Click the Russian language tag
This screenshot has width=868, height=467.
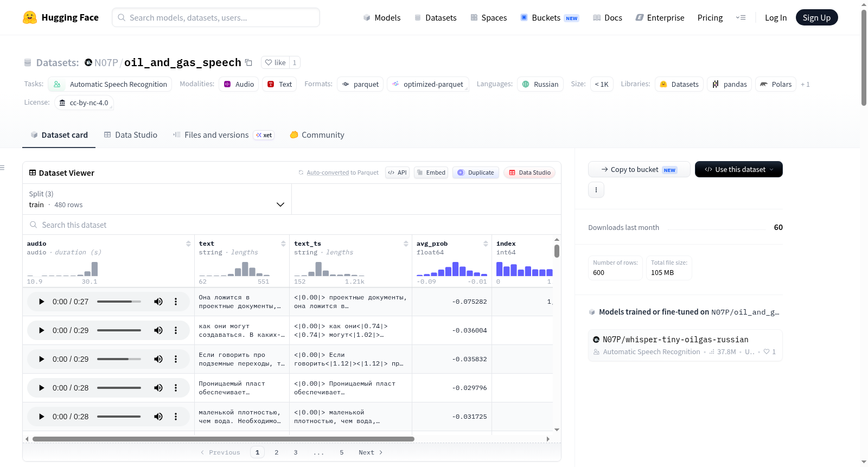tap(540, 84)
